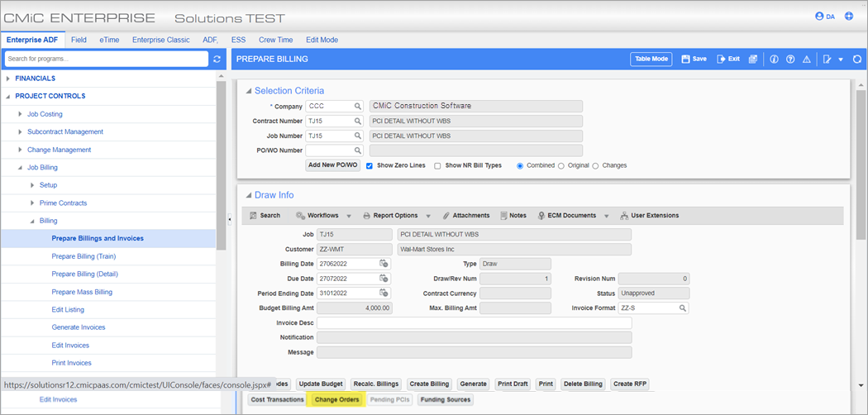The height and width of the screenshot is (415, 868).
Task: Click the Funding Sources button
Action: (445, 399)
